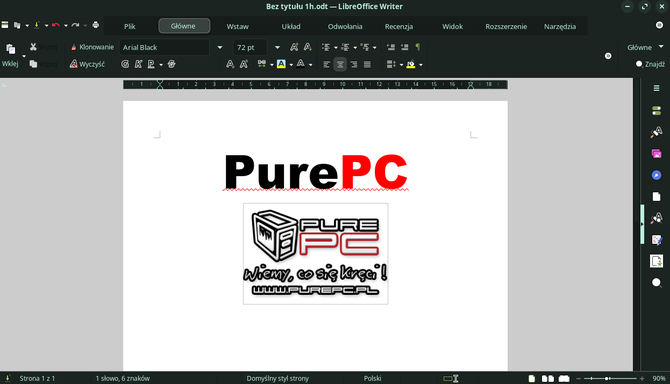Toggle center paragraph alignment
This screenshot has height=384, width=670.
coord(340,64)
